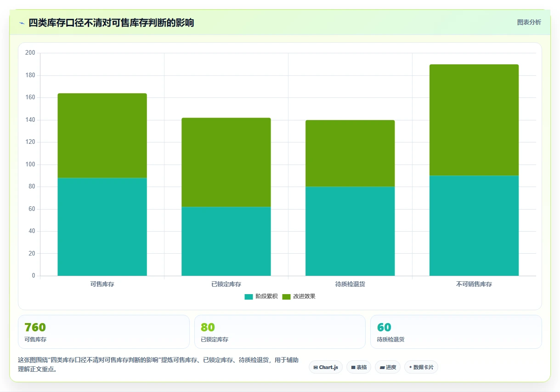Click the y-axis value 200

tap(30, 53)
